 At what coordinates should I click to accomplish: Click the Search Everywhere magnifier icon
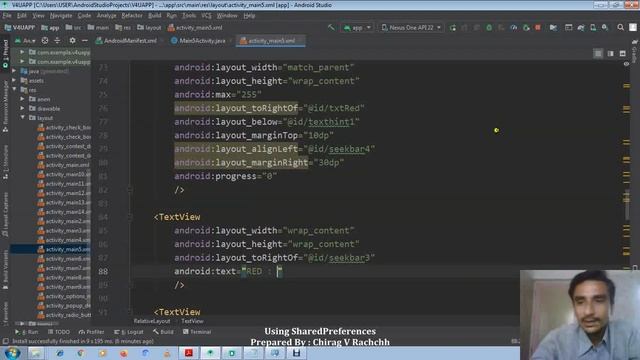tap(620, 27)
